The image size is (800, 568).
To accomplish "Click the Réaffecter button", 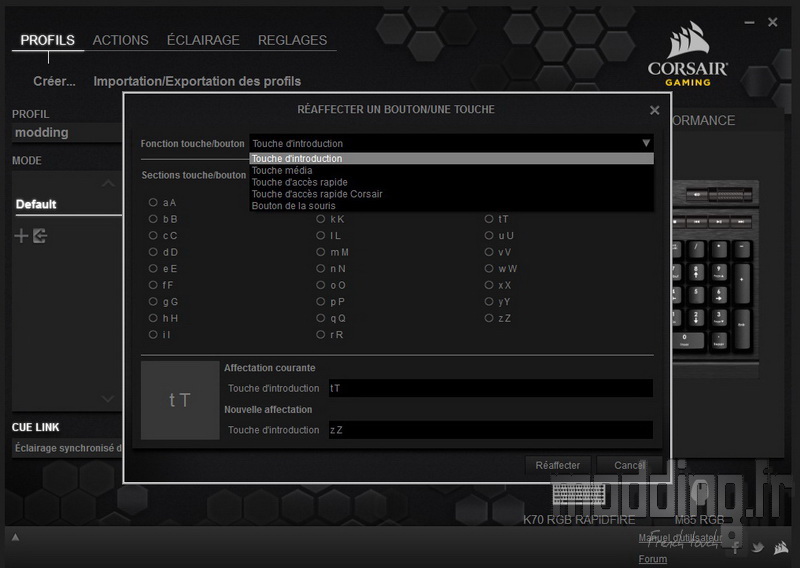I will 558,465.
